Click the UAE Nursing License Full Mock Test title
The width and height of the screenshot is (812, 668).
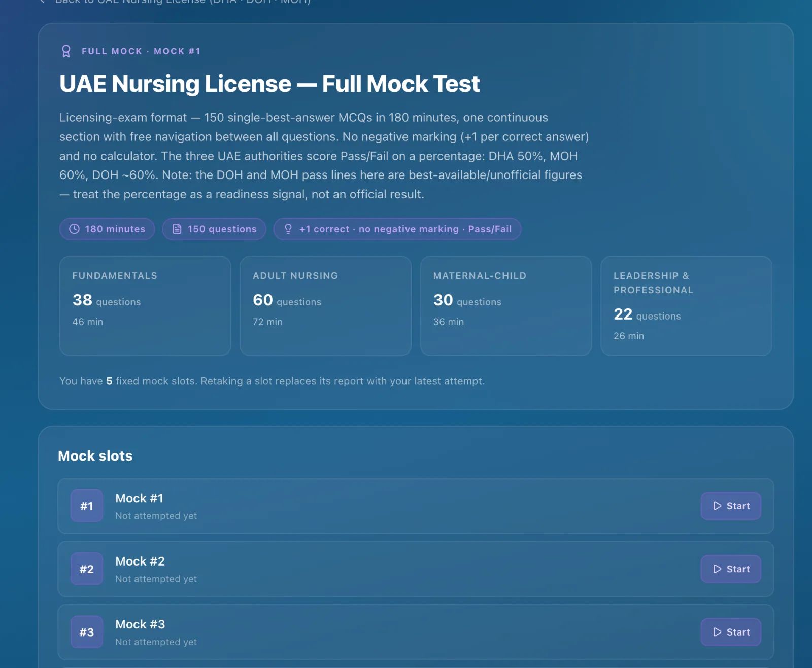[269, 84]
